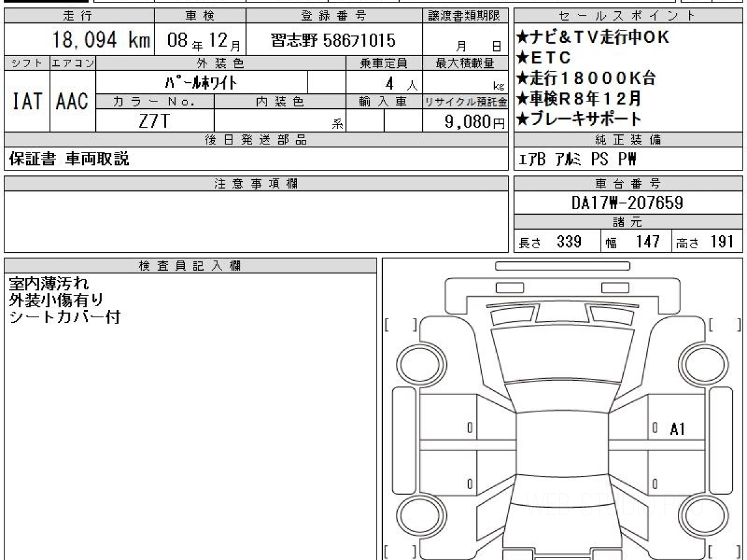Screen dimensions: 747x560
Task: Click the エアコン header cell
Action: point(73,63)
